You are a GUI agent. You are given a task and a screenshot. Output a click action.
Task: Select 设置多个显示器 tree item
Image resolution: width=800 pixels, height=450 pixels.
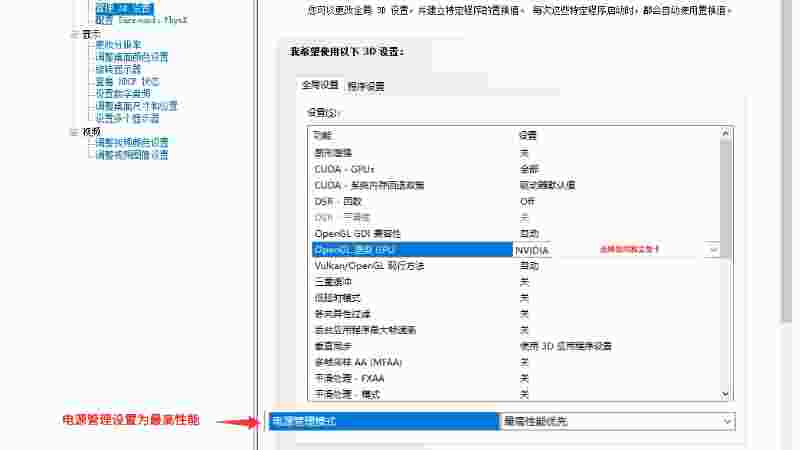click(x=127, y=118)
